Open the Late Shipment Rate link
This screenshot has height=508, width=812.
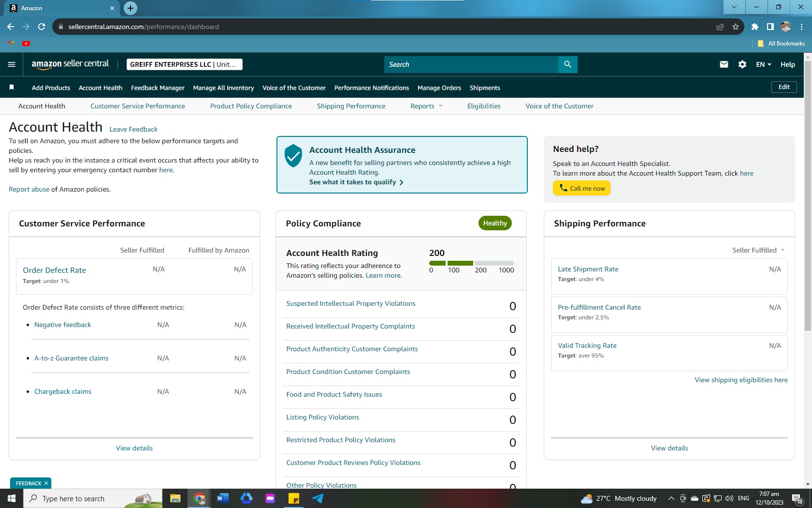588,269
